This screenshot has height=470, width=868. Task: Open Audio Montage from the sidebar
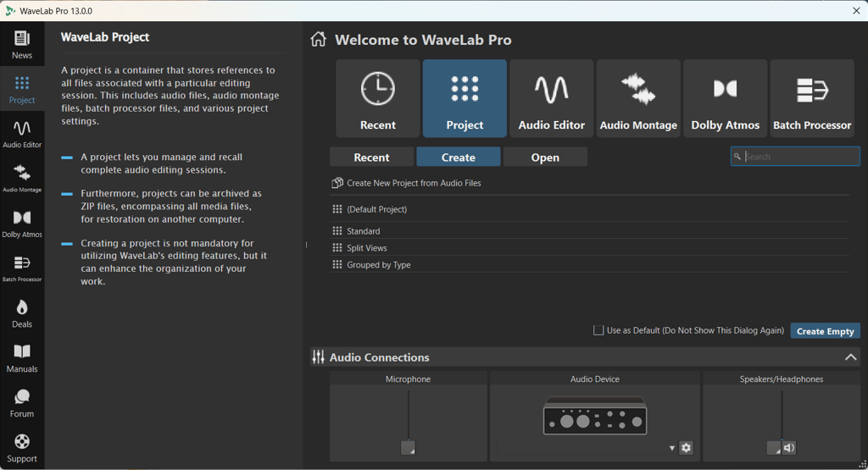click(x=22, y=179)
